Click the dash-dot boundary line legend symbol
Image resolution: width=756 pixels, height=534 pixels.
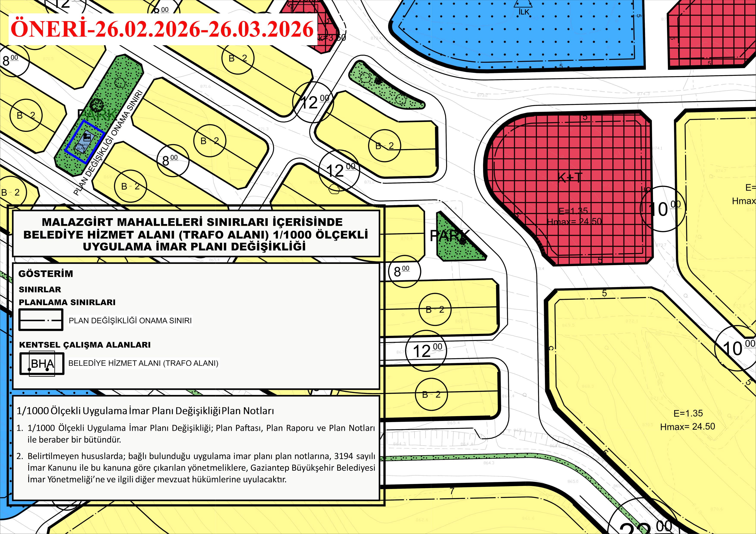click(41, 320)
